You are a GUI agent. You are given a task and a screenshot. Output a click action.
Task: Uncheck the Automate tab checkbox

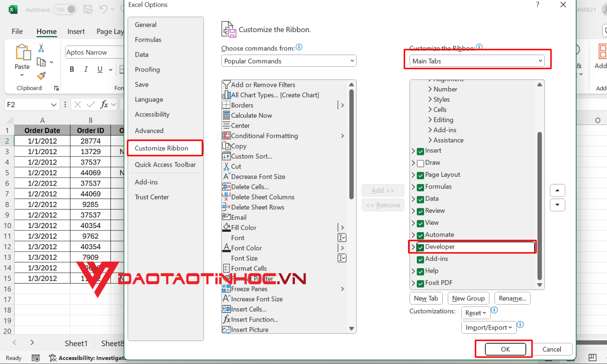[x=420, y=235]
